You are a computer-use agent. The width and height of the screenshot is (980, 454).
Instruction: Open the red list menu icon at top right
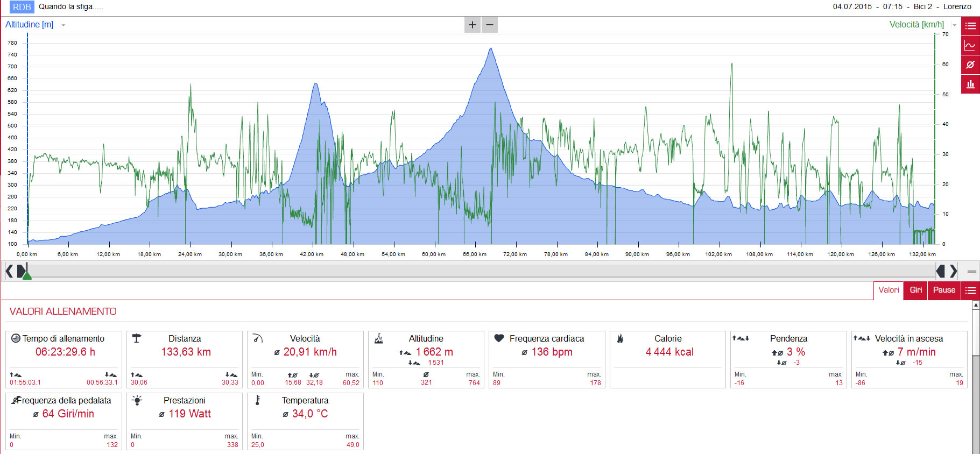click(x=970, y=26)
